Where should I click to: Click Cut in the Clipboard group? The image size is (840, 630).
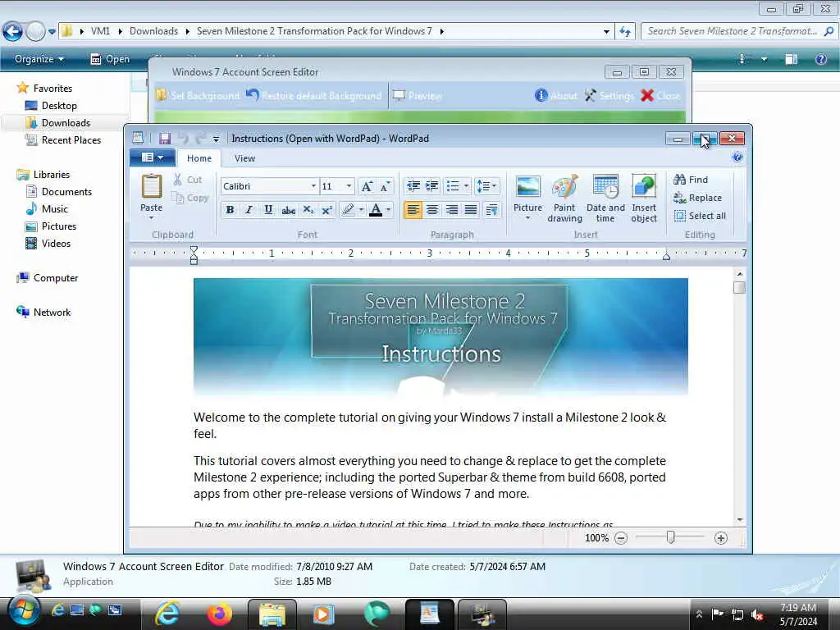188,180
